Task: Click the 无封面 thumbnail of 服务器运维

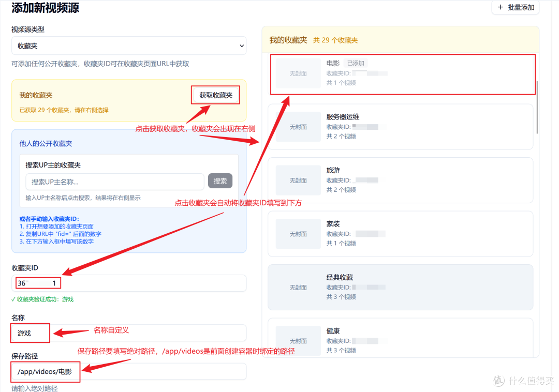Action: pyautogui.click(x=298, y=127)
